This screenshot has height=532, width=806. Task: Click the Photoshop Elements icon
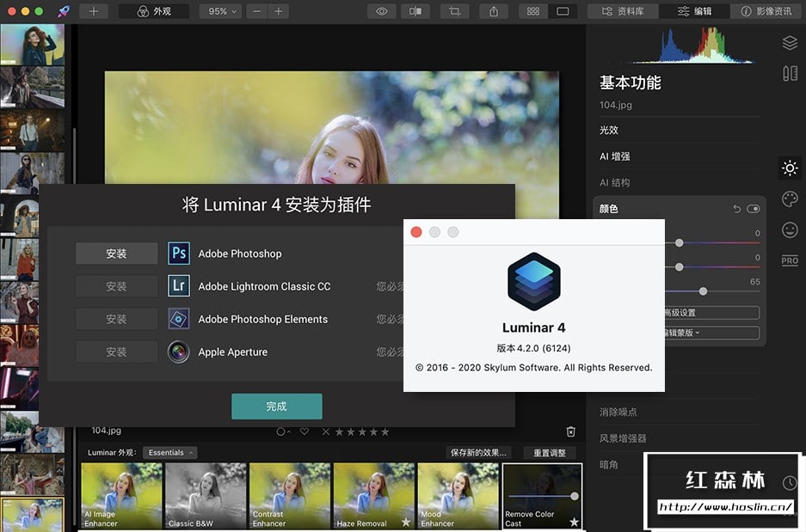[179, 319]
